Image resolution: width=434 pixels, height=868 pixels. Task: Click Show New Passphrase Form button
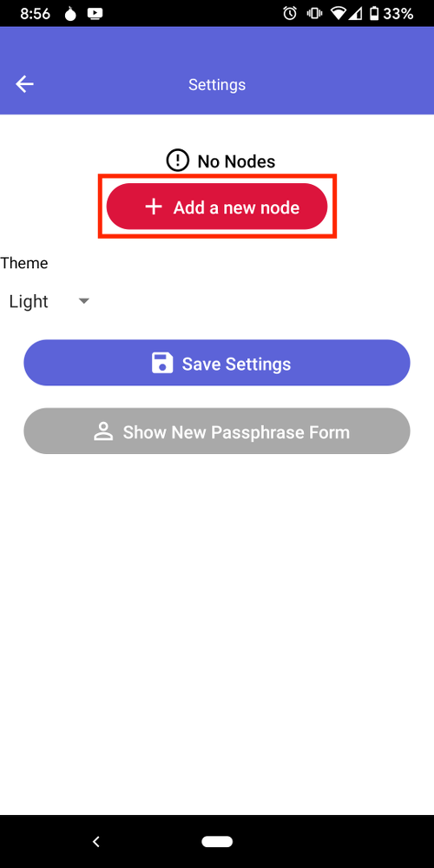pos(217,431)
